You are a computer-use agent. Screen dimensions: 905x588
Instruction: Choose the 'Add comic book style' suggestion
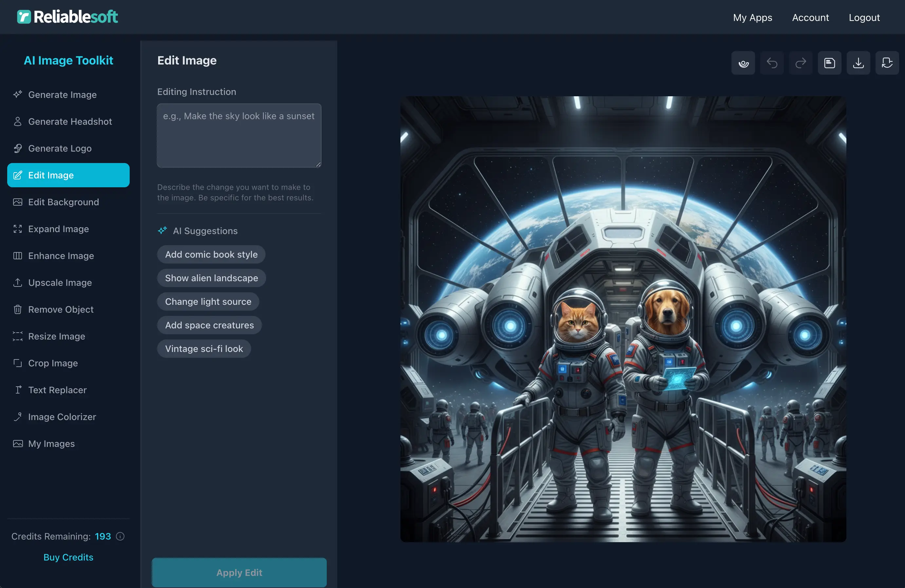click(x=211, y=254)
